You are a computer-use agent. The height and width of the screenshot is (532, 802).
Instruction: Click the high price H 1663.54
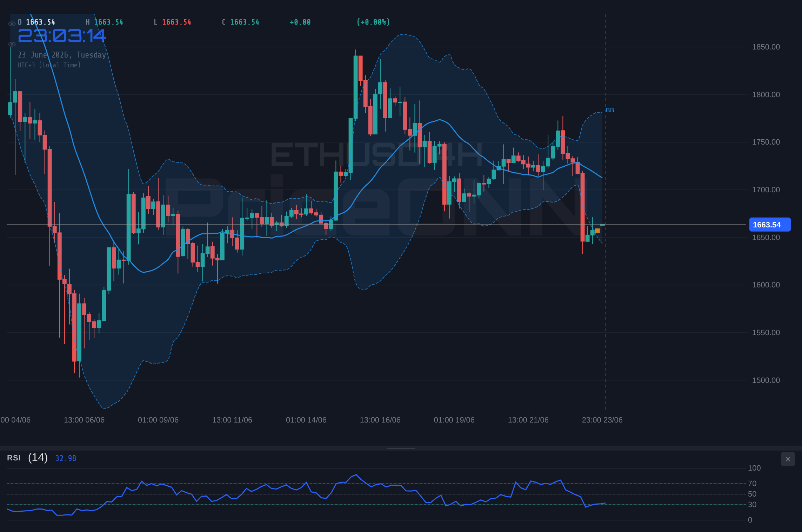click(105, 22)
